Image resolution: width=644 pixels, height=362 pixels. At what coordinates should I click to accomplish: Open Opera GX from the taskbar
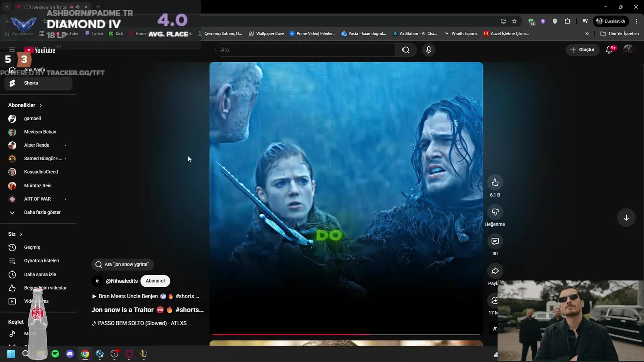[x=129, y=354]
